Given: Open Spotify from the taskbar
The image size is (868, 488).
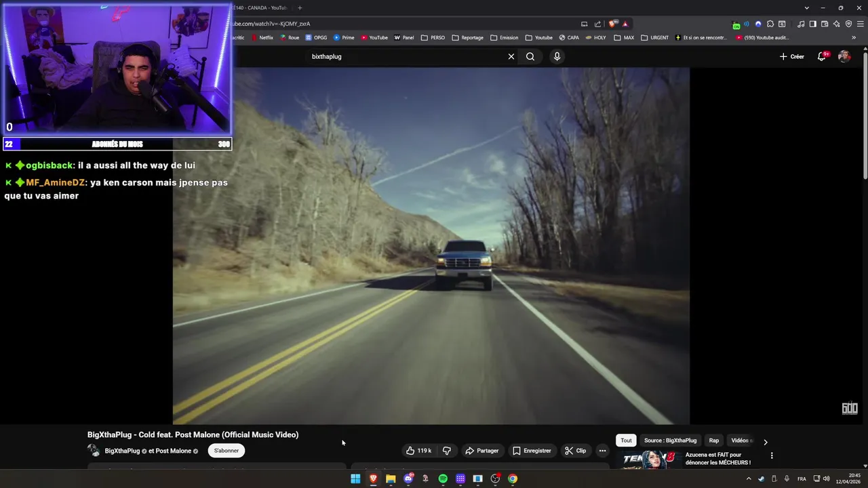Looking at the screenshot, I should 443,479.
